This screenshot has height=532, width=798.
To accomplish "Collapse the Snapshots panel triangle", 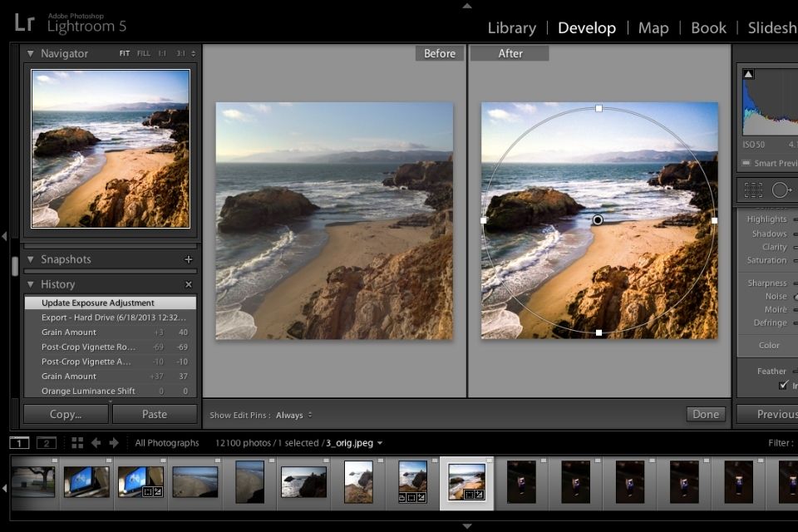I will [x=31, y=259].
